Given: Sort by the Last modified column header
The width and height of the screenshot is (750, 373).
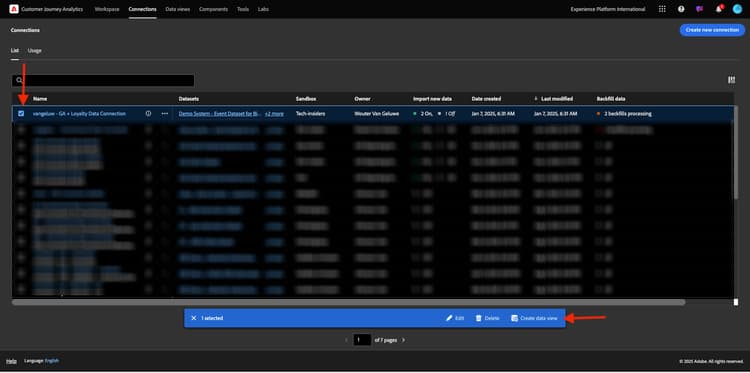Looking at the screenshot, I should coord(557,99).
